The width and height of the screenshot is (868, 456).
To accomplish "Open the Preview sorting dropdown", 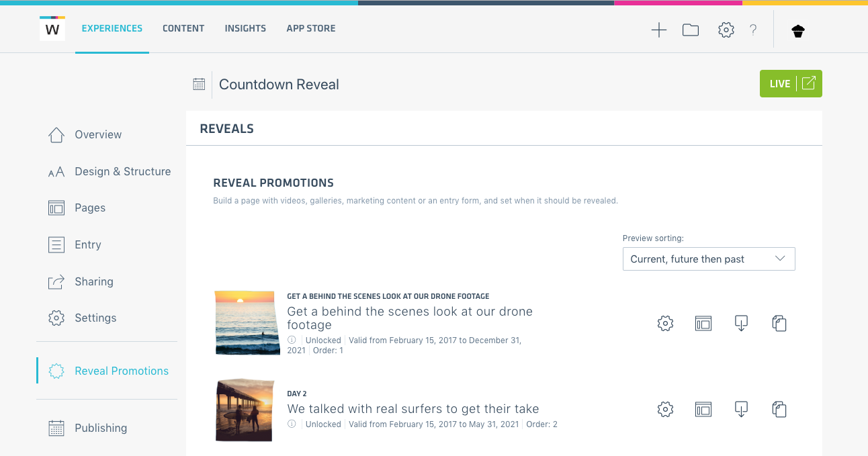I will (709, 259).
